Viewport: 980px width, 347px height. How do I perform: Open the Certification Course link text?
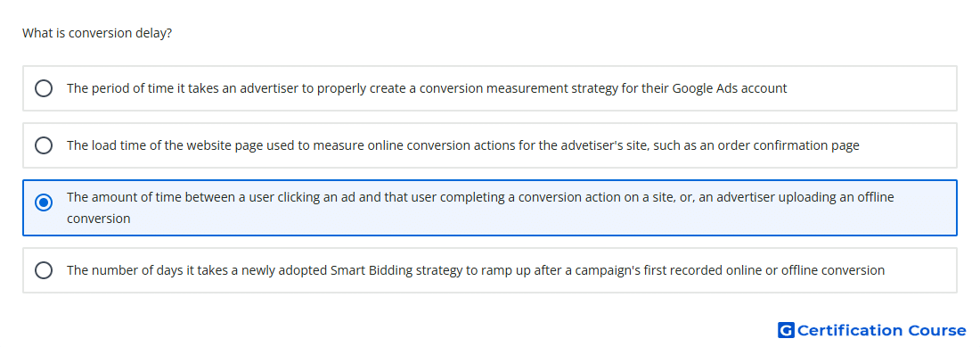pos(881,330)
